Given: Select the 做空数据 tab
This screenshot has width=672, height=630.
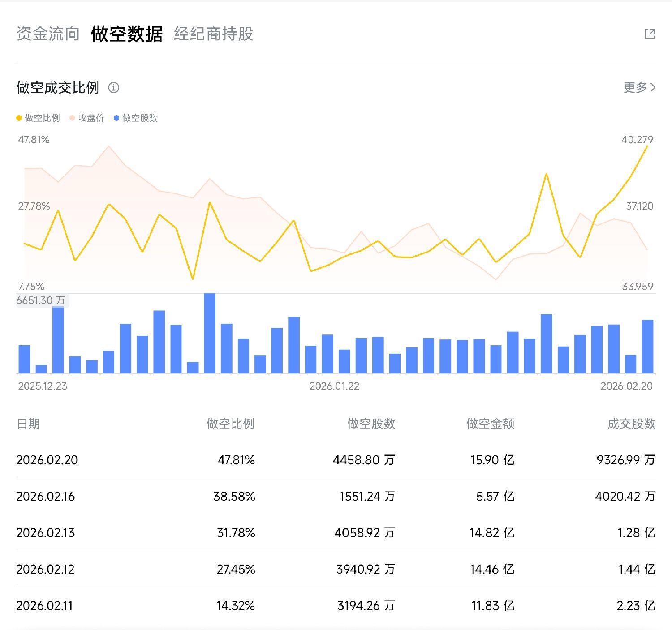Looking at the screenshot, I should (x=127, y=34).
